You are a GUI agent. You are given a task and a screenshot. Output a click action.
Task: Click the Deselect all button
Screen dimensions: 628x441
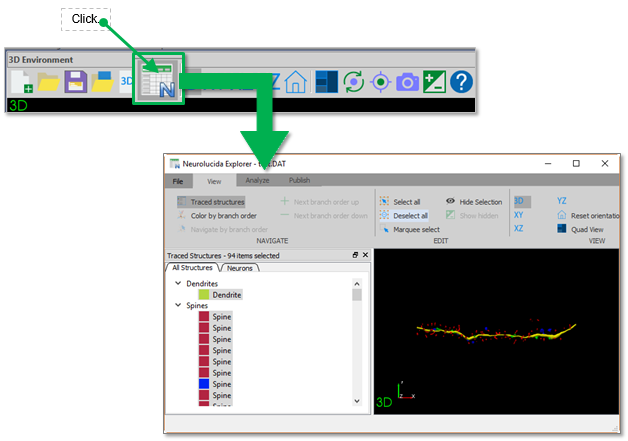coord(404,215)
